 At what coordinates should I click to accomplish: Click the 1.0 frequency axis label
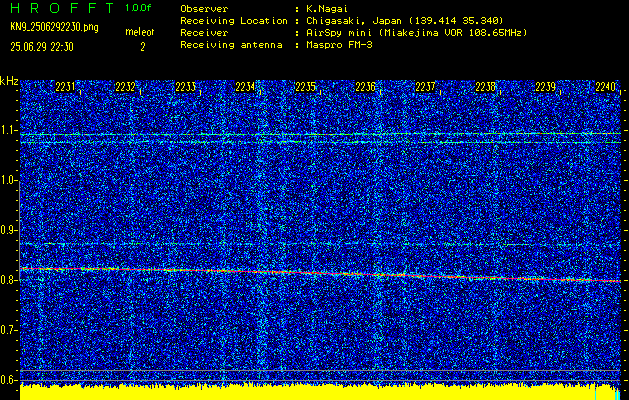coord(9,181)
